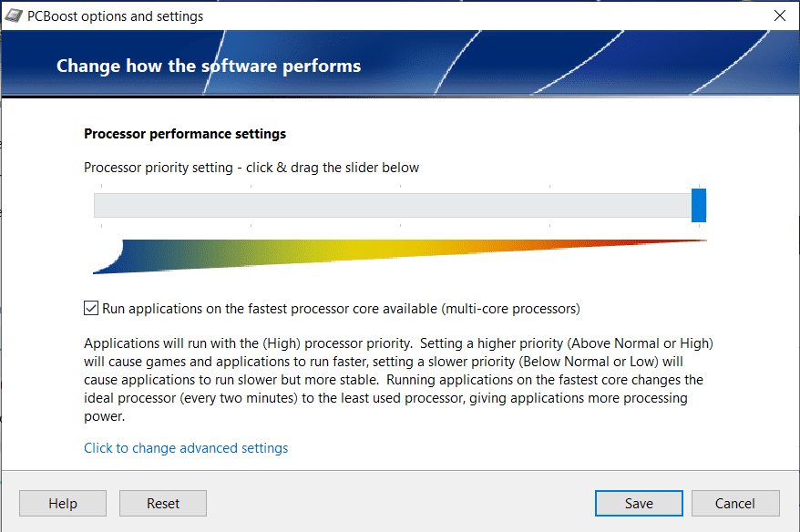800x532 pixels.
Task: Click the blue processor priority slider handle
Action: 699,205
